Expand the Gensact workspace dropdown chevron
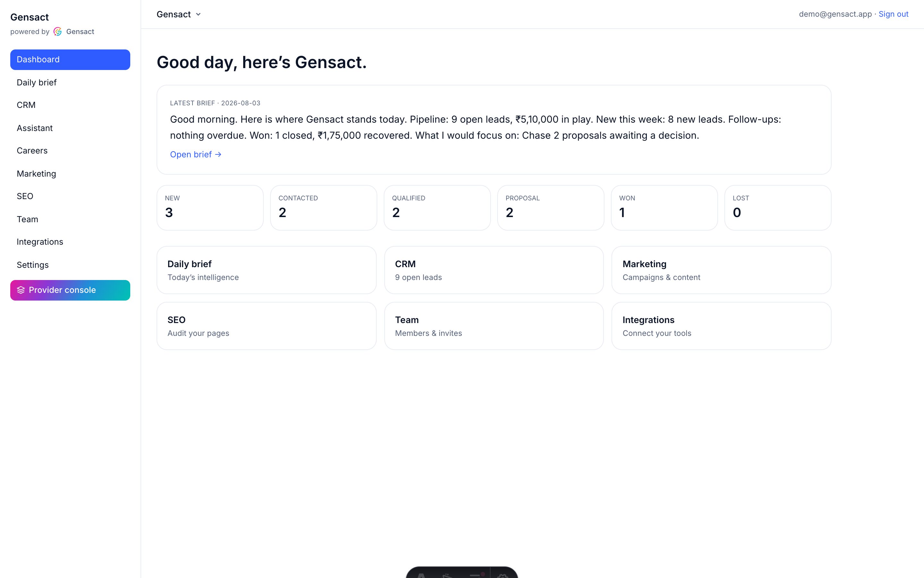Screen dimensions: 924x578 pyautogui.click(x=198, y=14)
